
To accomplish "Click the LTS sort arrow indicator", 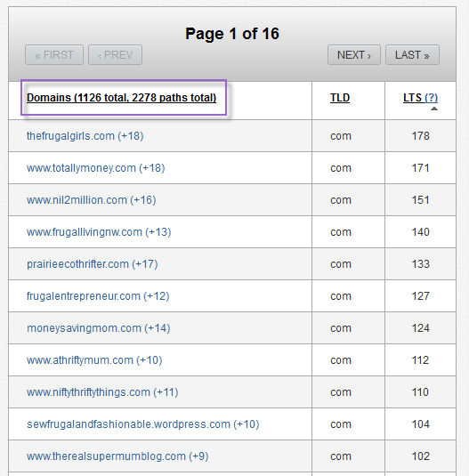I will pos(434,109).
